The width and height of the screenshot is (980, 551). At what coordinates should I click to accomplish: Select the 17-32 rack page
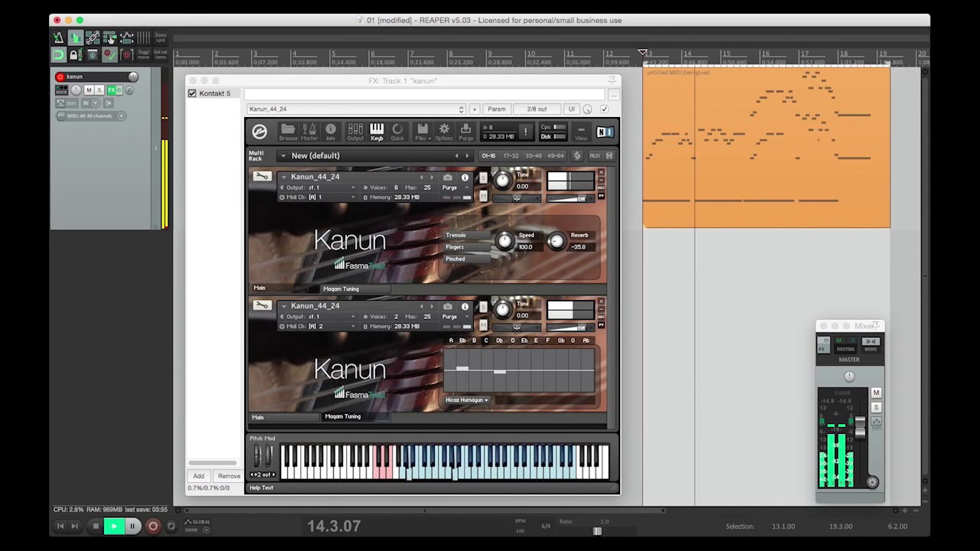(511, 156)
